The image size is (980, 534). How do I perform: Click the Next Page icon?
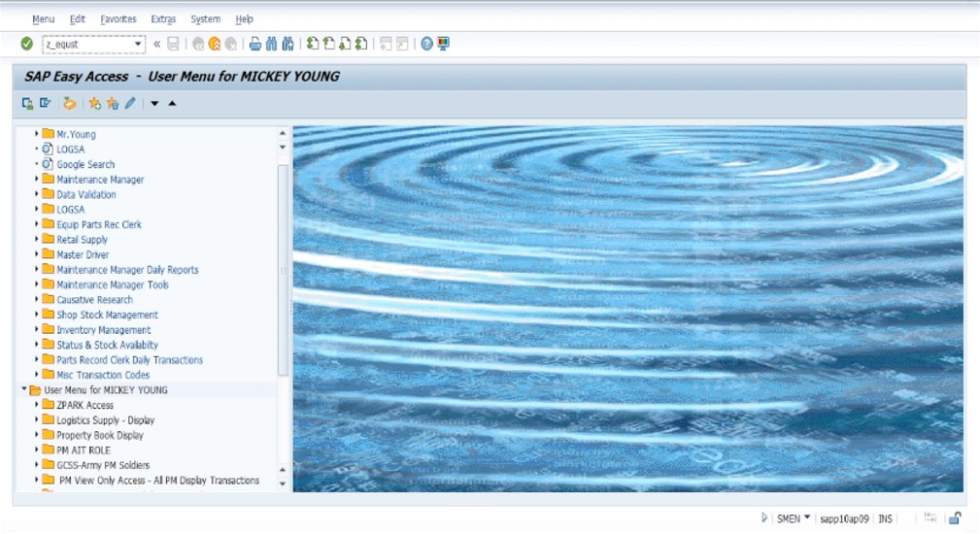click(x=345, y=44)
